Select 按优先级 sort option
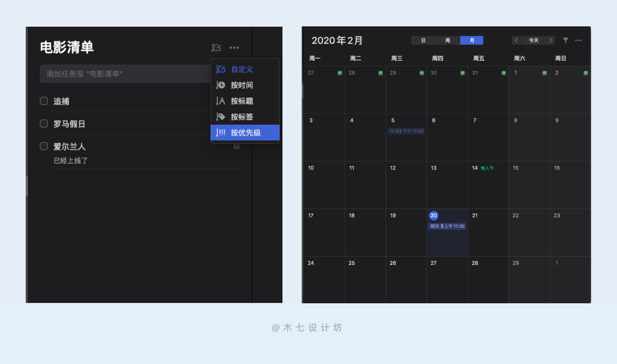 coord(245,132)
